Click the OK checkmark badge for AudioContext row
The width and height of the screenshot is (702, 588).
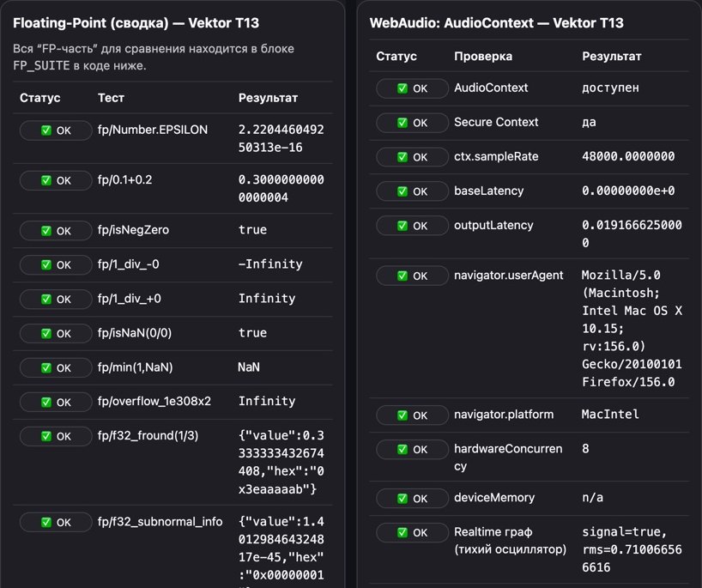(x=412, y=88)
